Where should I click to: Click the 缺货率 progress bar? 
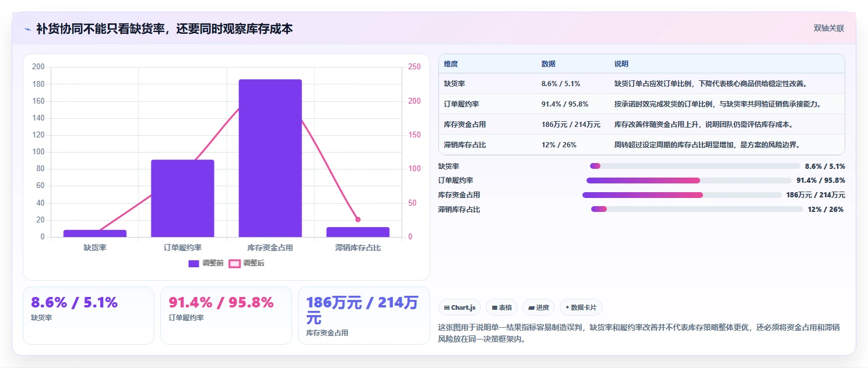(695, 167)
